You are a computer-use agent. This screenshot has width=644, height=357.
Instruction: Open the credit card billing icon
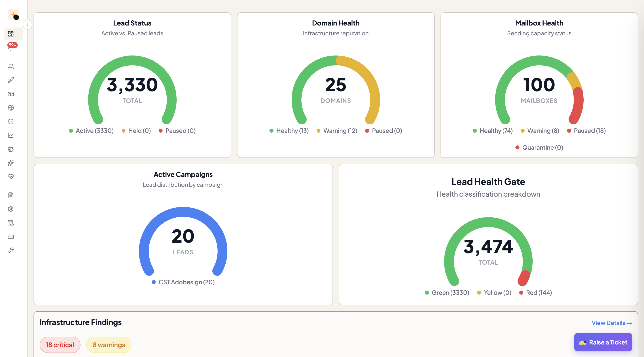pyautogui.click(x=11, y=236)
